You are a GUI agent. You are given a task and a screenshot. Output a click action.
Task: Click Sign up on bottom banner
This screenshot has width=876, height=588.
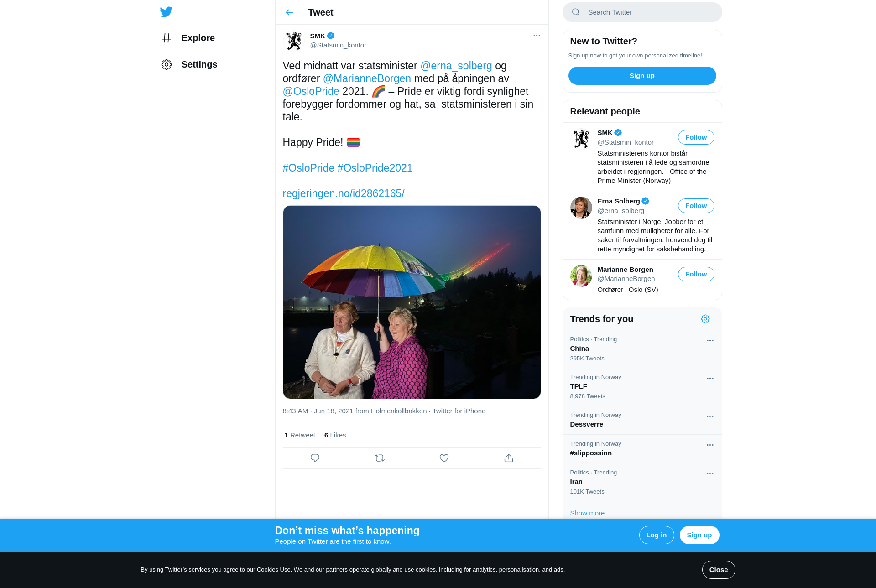[699, 535]
